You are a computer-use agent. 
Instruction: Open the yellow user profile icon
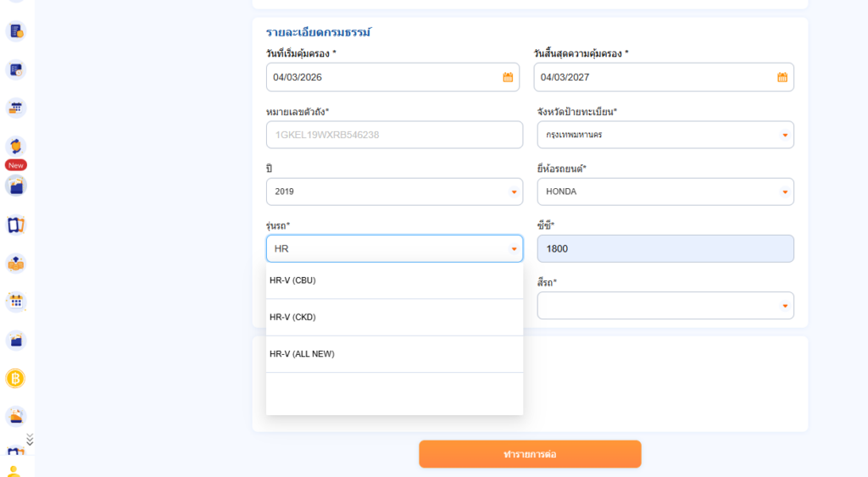(x=14, y=471)
